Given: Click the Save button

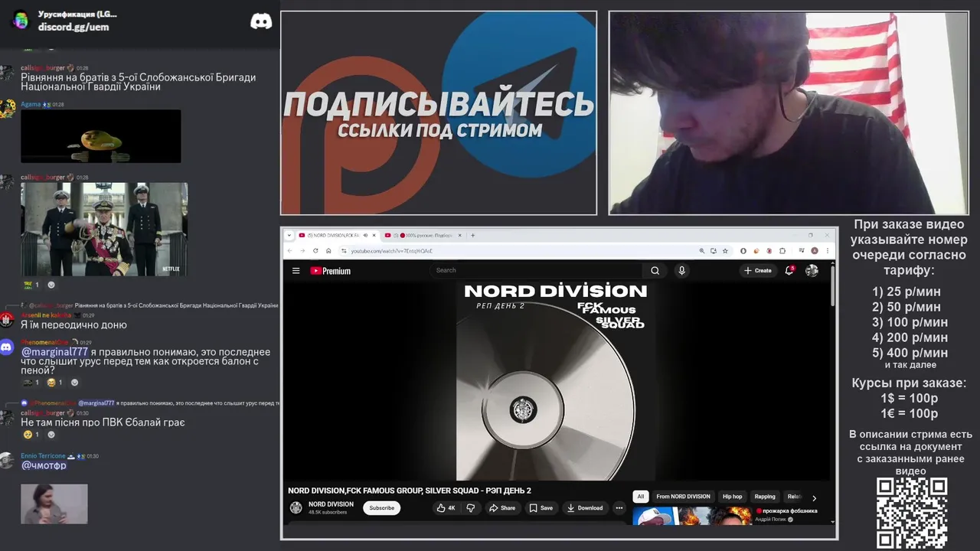Looking at the screenshot, I should (x=541, y=508).
